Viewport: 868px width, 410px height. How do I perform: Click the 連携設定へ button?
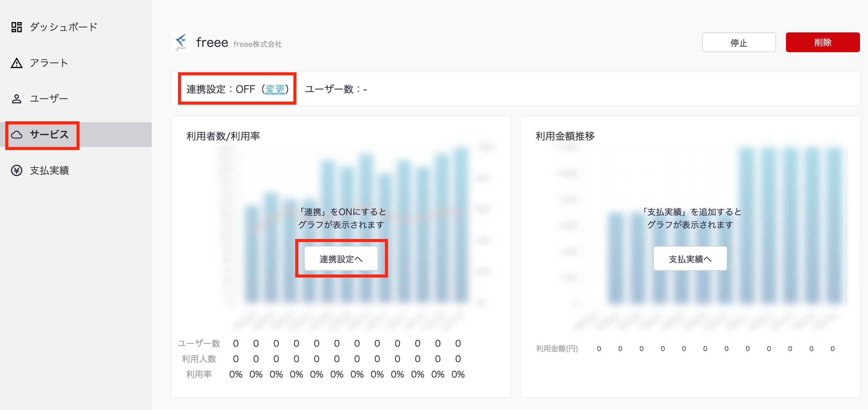(x=341, y=259)
